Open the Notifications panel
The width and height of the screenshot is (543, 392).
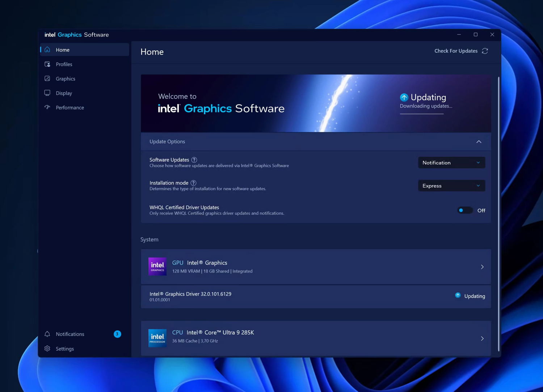tap(85, 334)
